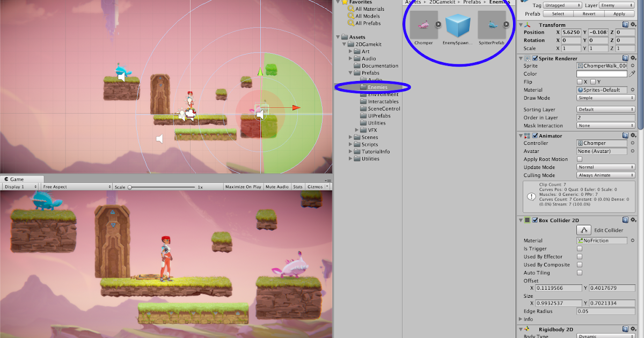Image resolution: width=644 pixels, height=338 pixels.
Task: Click the Edit Collider icon
Action: (x=583, y=230)
